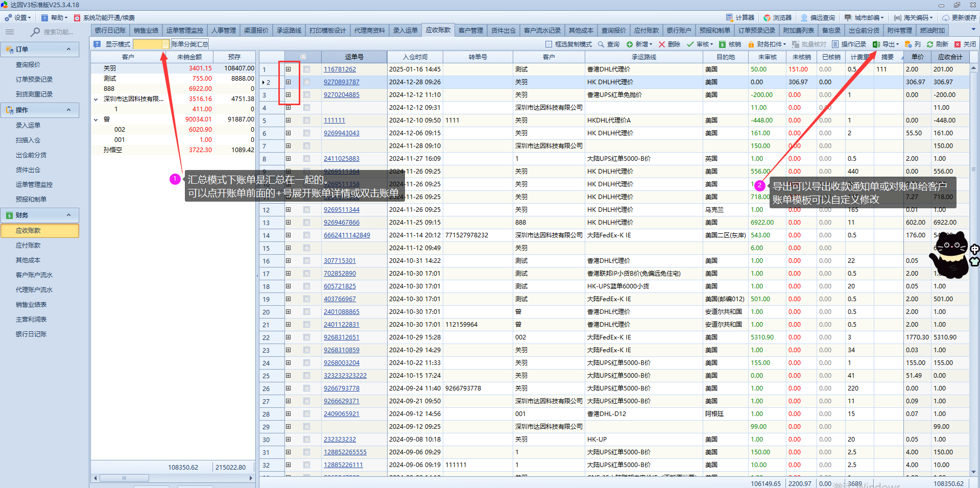Click the 账单分类汇总 button
This screenshot has width=980, height=488.
coord(189,44)
